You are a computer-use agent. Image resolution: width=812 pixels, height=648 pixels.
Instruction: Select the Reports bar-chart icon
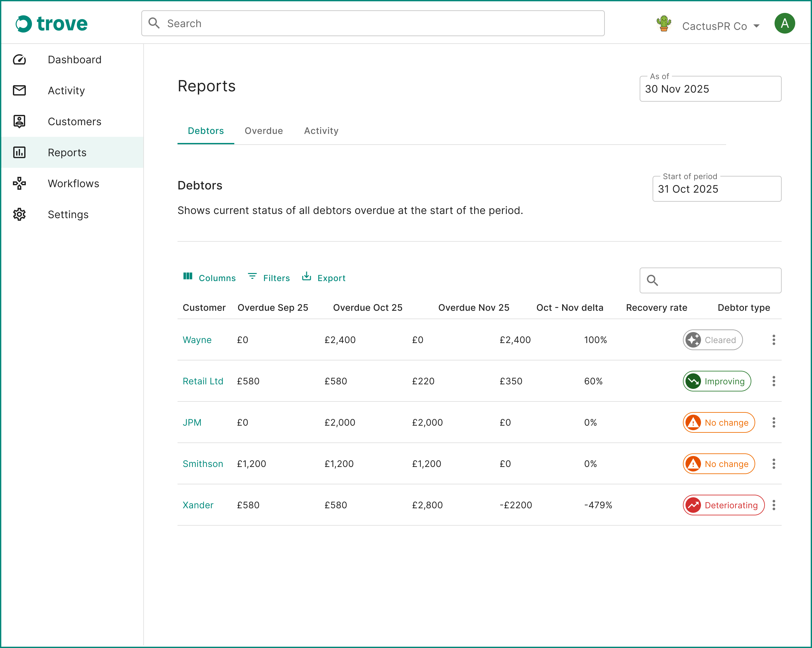click(20, 152)
